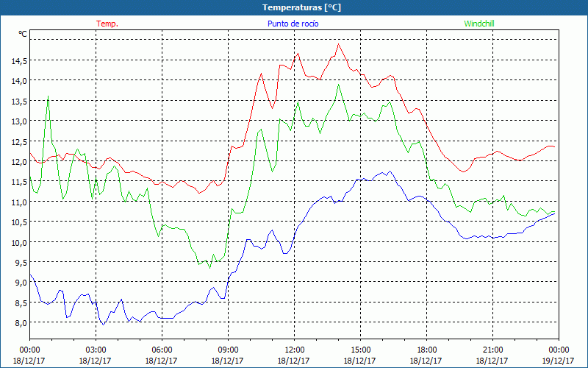Click the 15:00 time axis label
The image size is (588, 368).
(x=360, y=350)
